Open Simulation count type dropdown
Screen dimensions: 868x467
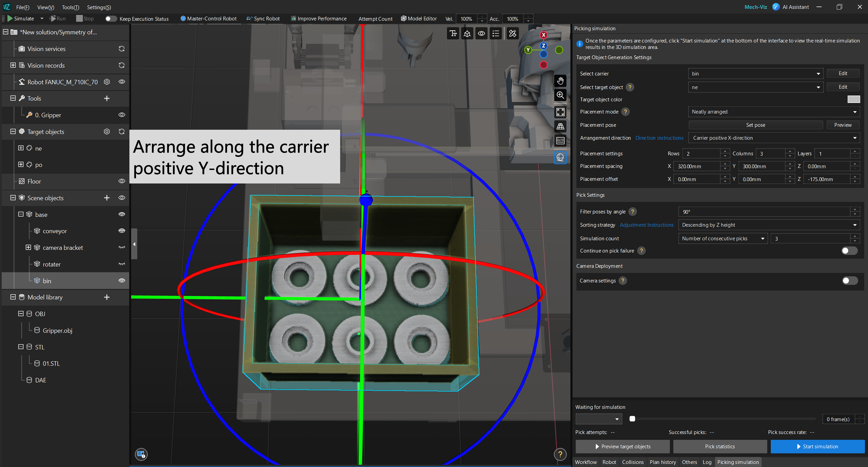(x=723, y=238)
